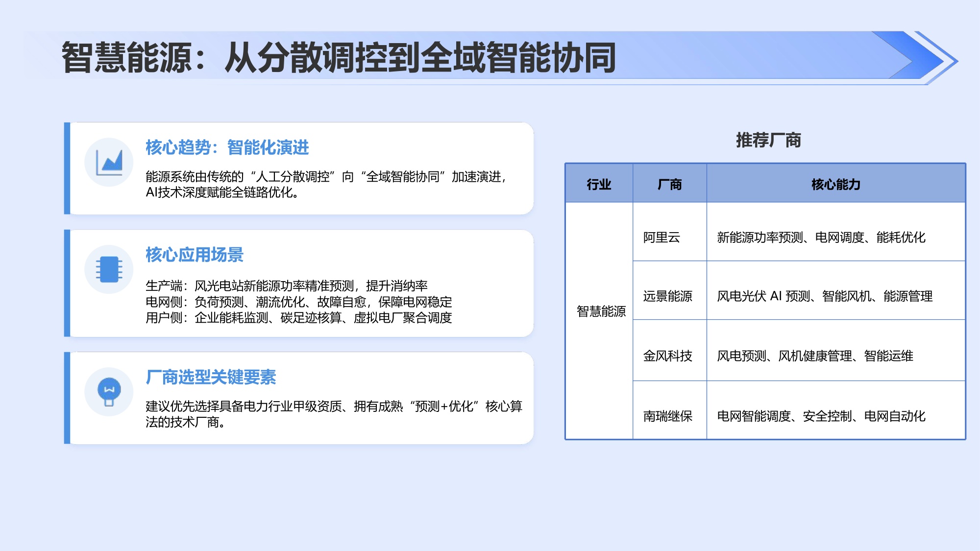Click the 核心能力 column header

tap(836, 183)
